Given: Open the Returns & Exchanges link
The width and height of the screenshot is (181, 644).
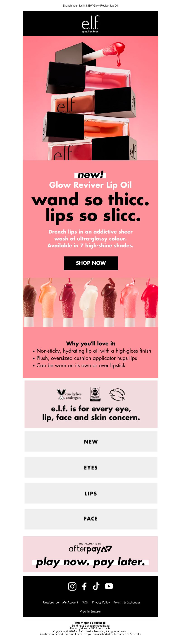Looking at the screenshot, I should click(127, 602).
